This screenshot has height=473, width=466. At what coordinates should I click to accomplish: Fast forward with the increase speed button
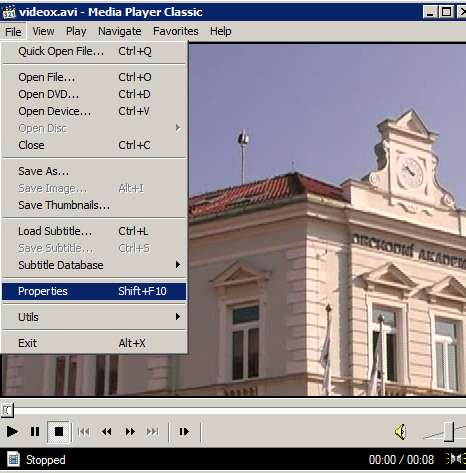[130, 432]
